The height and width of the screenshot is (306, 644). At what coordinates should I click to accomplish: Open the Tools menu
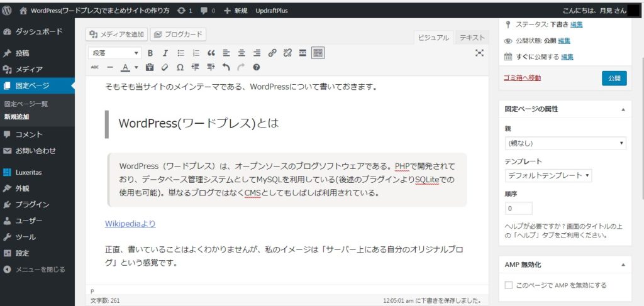(x=37, y=237)
